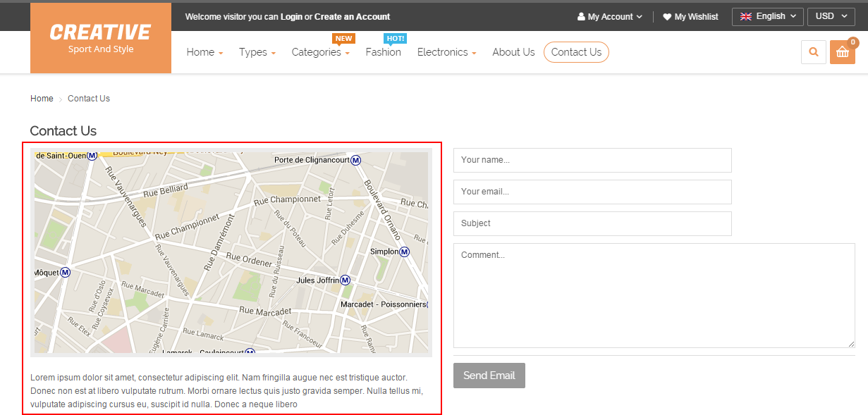868x415 pixels.
Task: Expand the Types menu
Action: (x=257, y=52)
